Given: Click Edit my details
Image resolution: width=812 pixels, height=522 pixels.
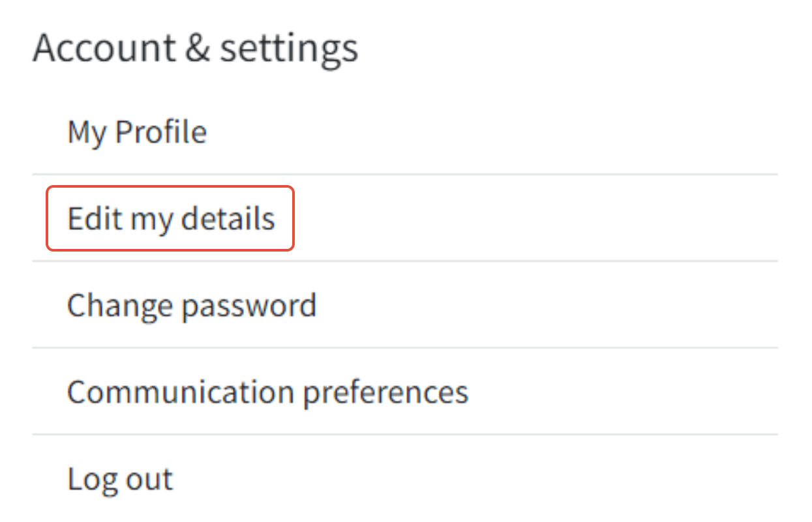Looking at the screenshot, I should 171,219.
